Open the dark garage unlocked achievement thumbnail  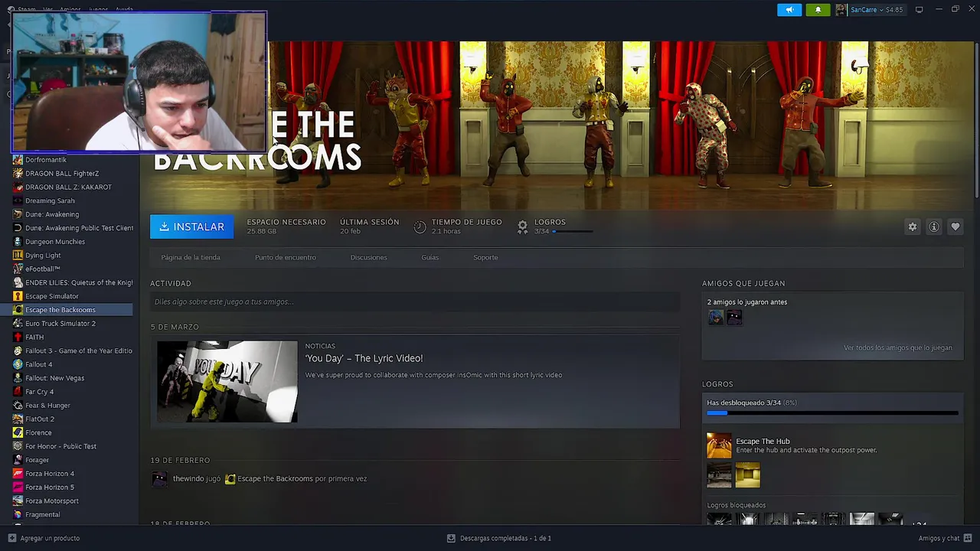pos(719,474)
